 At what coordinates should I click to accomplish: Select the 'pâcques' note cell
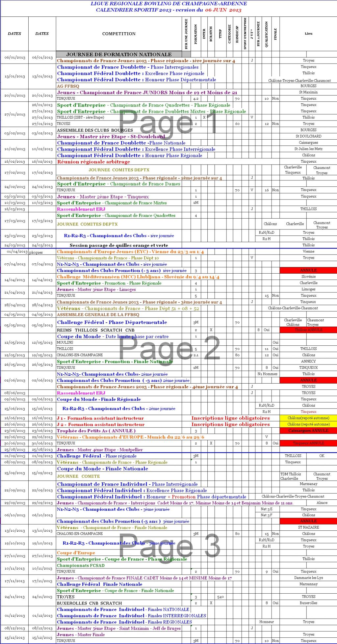tap(36, 252)
